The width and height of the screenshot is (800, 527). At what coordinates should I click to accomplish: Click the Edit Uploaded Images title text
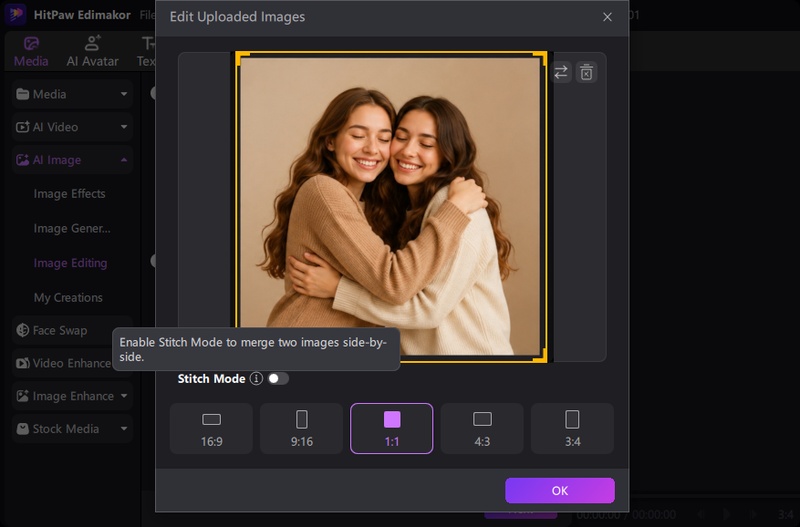[237, 17]
